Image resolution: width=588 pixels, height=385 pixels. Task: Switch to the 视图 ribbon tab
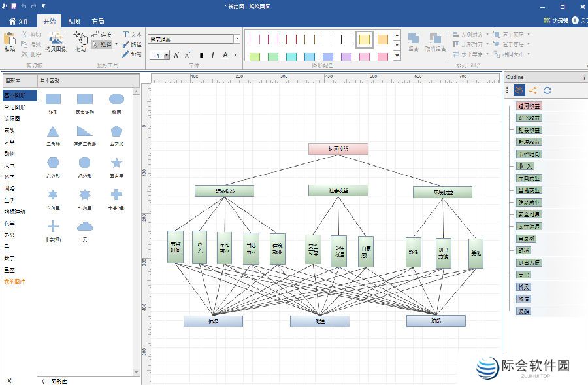pyautogui.click(x=74, y=21)
